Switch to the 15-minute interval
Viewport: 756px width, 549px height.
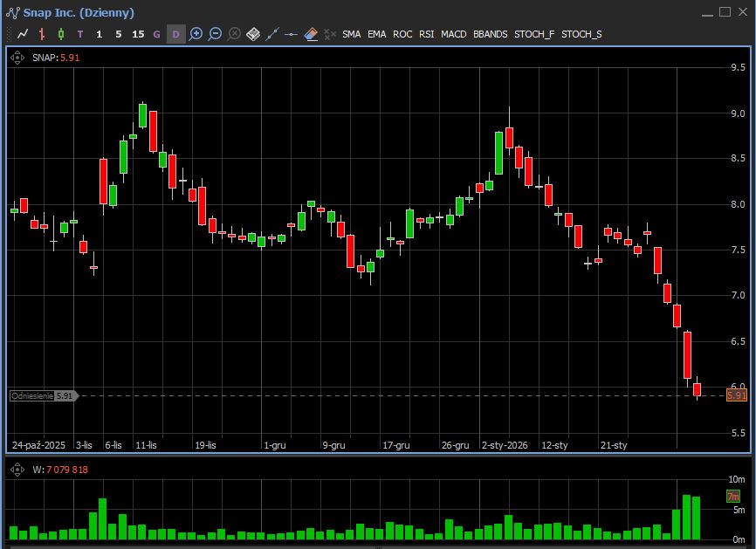pyautogui.click(x=138, y=34)
